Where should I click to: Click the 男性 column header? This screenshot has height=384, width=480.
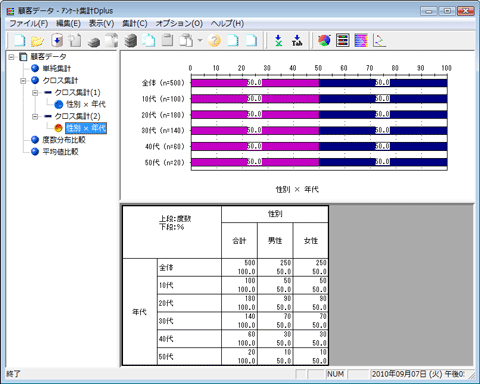pos(275,241)
